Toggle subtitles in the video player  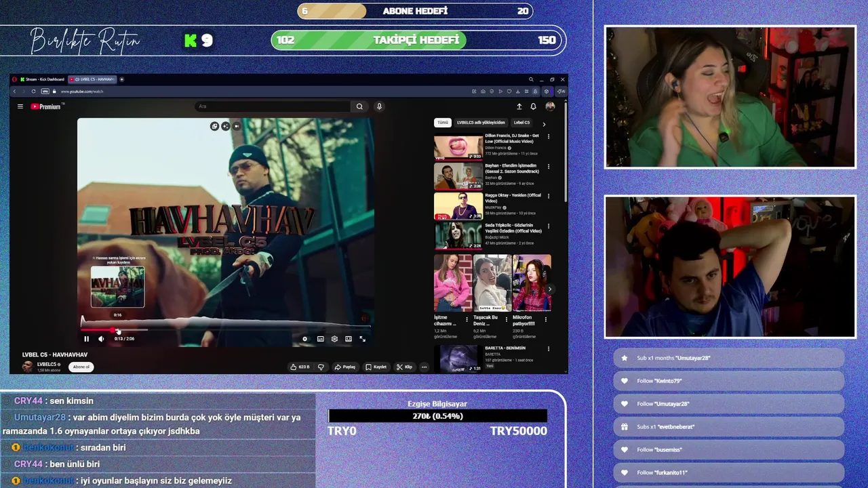point(320,339)
